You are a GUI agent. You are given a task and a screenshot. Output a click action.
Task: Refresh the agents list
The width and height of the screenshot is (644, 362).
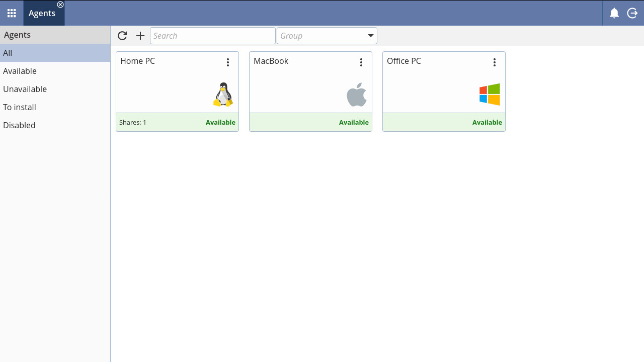pos(122,36)
